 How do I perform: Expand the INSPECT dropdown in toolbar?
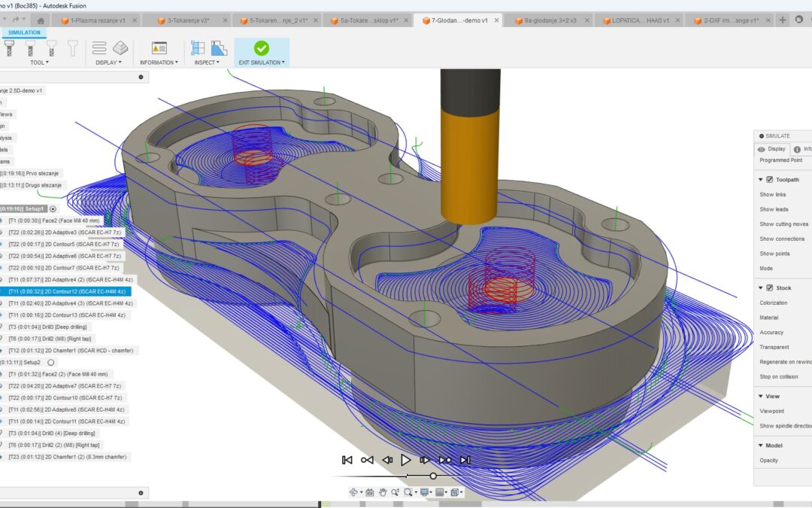(207, 62)
